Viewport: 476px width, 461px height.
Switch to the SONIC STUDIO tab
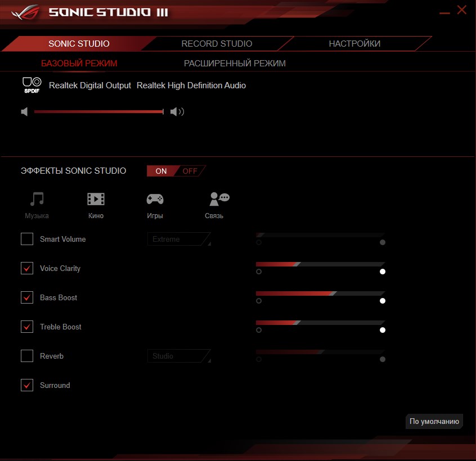click(x=79, y=44)
